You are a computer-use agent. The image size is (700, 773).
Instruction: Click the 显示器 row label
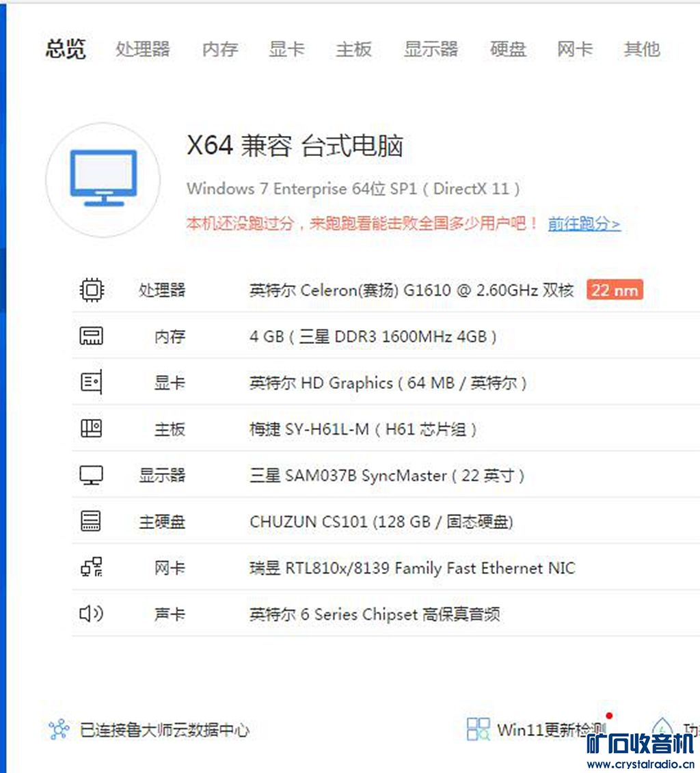[162, 475]
